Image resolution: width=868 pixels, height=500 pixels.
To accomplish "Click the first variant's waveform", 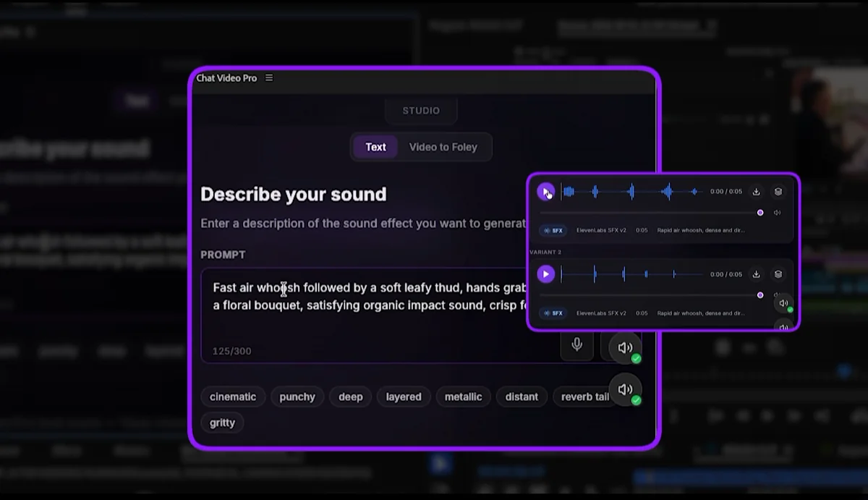I will (633, 192).
